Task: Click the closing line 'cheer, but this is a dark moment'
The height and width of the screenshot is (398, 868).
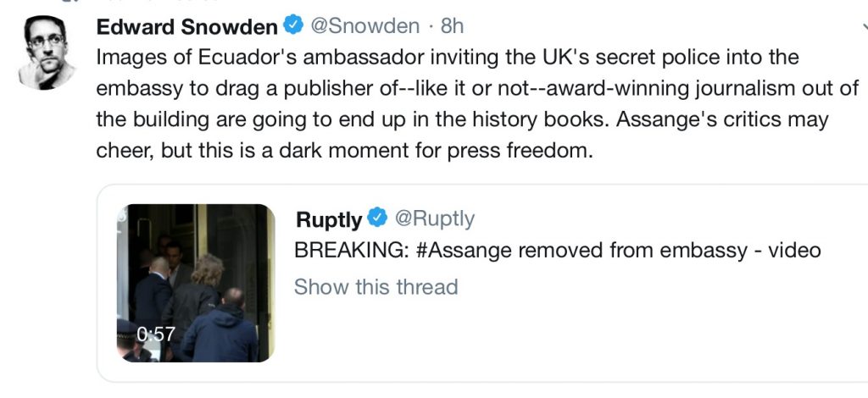Action: 344,151
